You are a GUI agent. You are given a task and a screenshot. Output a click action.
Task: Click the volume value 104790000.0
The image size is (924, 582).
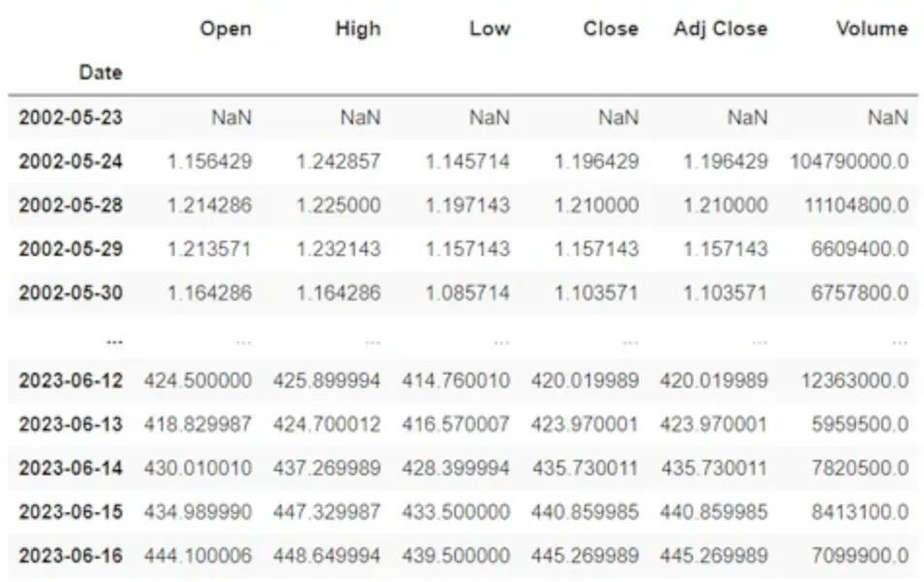[849, 161]
